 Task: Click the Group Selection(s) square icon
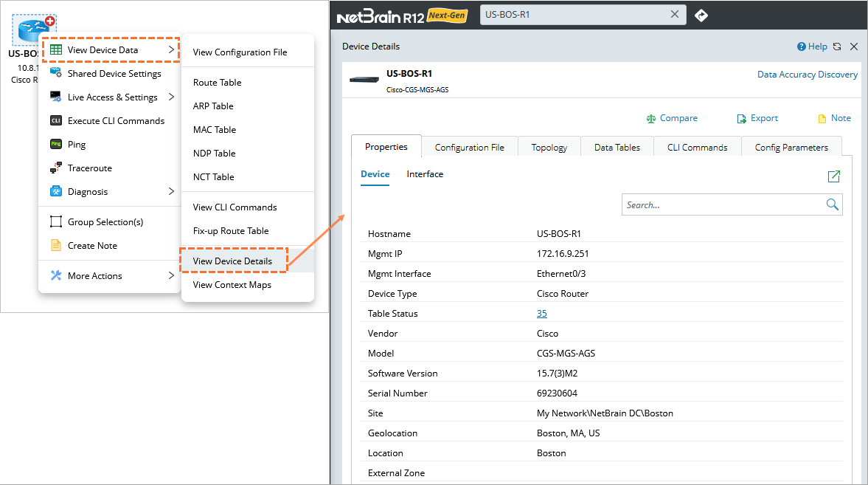pyautogui.click(x=56, y=221)
